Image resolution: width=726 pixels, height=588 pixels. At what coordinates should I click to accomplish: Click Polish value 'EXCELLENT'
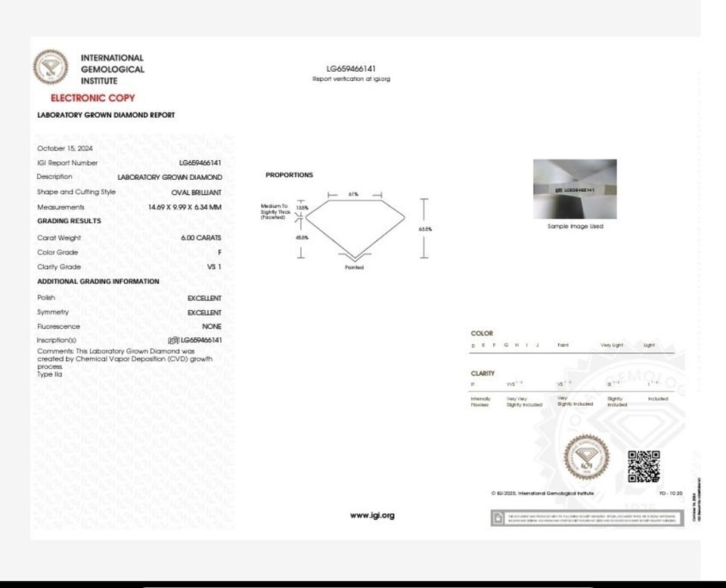click(204, 299)
